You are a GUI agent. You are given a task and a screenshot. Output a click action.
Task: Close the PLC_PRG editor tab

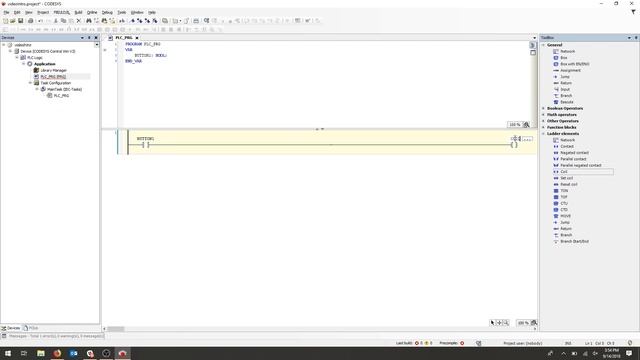point(137,38)
